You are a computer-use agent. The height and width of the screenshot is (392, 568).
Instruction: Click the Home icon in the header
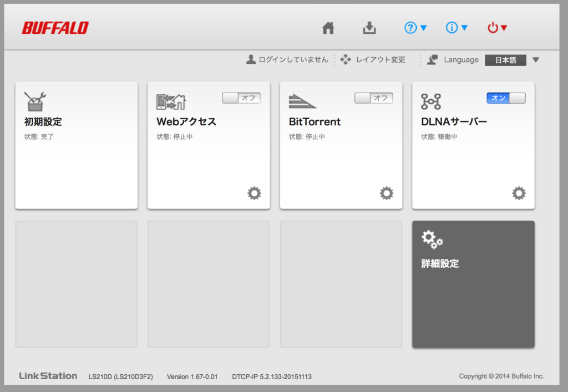(328, 28)
